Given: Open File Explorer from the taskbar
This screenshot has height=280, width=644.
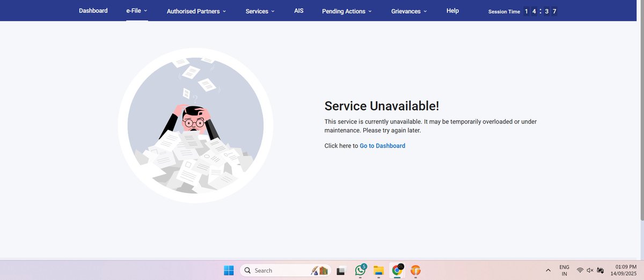Looking at the screenshot, I should 378,270.
